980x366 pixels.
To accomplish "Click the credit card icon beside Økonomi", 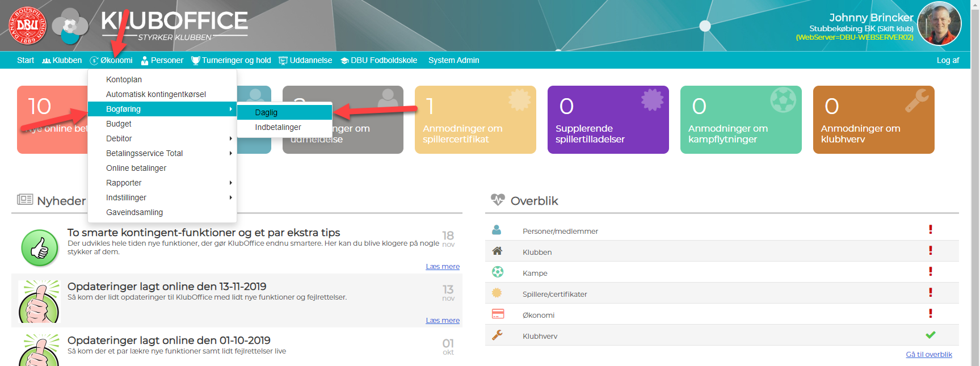I will click(x=498, y=314).
